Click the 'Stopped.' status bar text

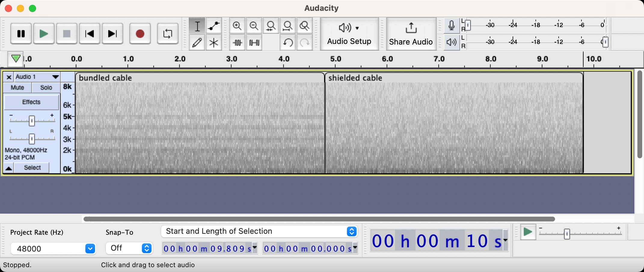pyautogui.click(x=17, y=265)
